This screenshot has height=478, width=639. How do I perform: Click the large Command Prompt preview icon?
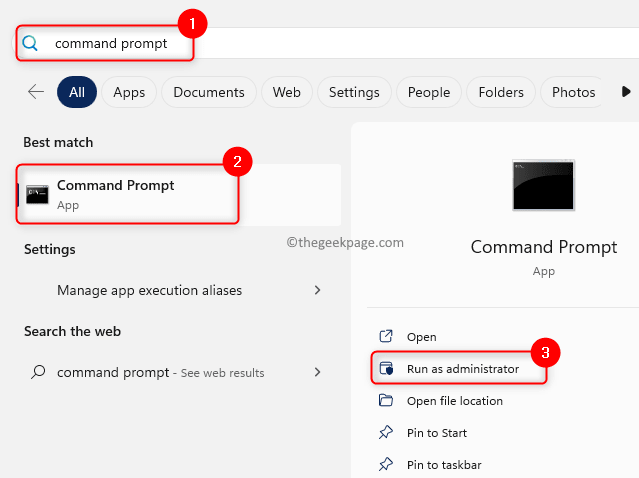pyautogui.click(x=543, y=185)
